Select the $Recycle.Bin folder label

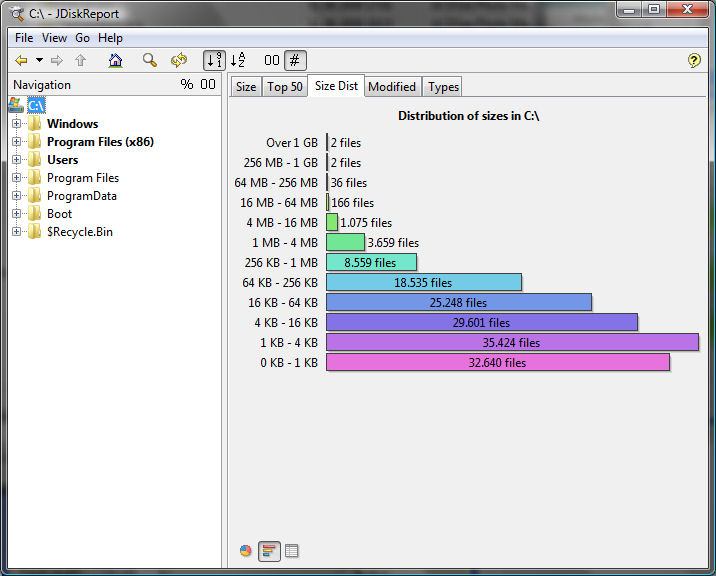click(80, 232)
